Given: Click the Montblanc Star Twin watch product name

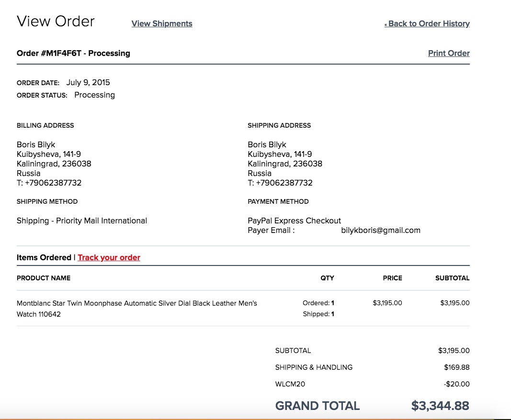Looking at the screenshot, I should (136, 303).
